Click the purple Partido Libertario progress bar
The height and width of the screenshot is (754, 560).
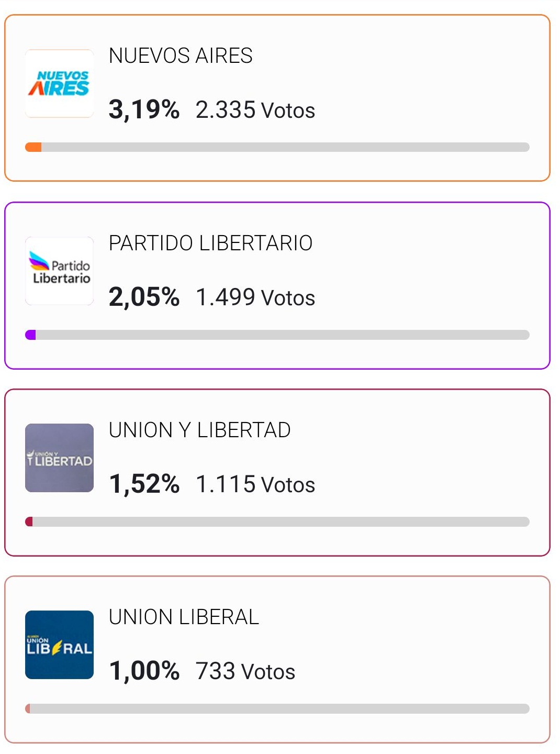coord(277,335)
